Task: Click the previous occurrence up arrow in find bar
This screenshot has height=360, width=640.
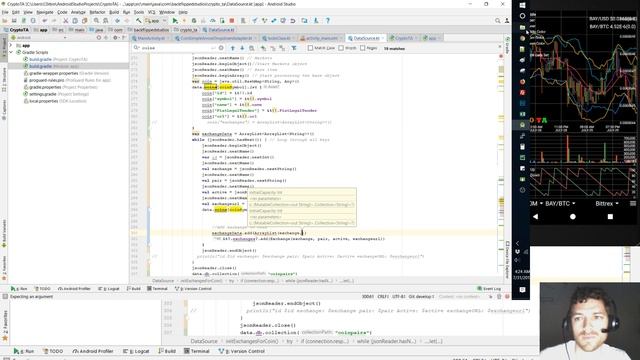Action: pos(233,48)
